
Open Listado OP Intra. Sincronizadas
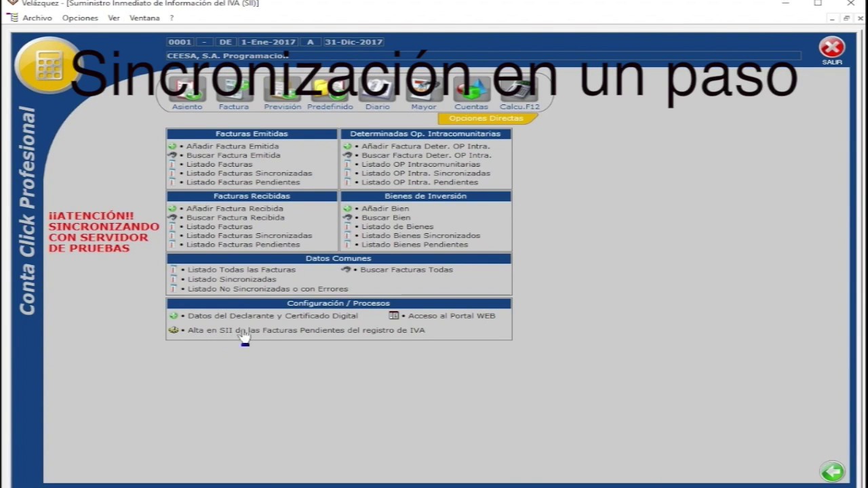click(x=426, y=174)
